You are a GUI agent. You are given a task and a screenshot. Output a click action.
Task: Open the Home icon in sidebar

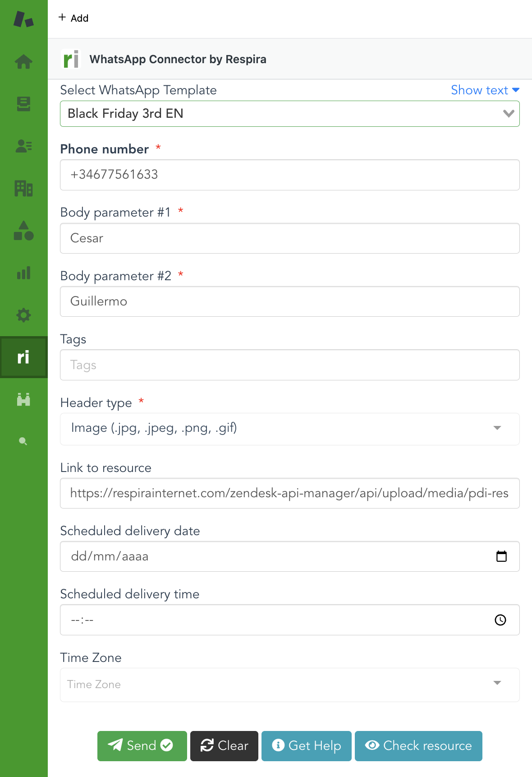[x=23, y=61]
